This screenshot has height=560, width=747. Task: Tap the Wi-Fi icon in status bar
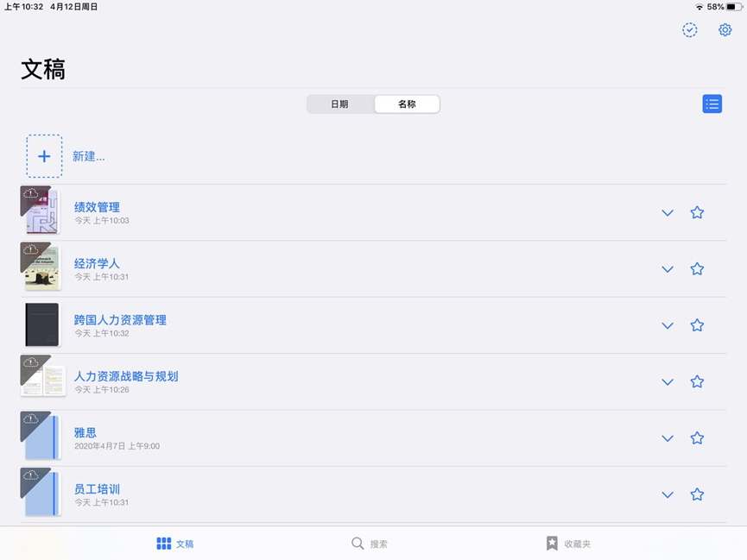[699, 7]
